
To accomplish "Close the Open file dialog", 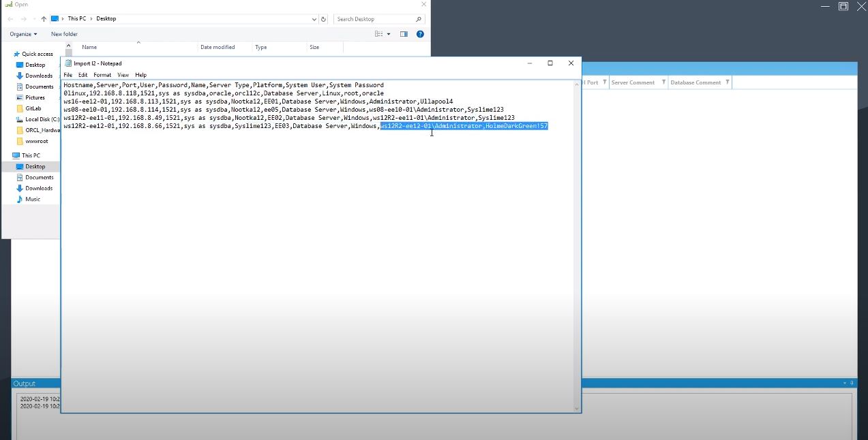I will click(x=423, y=4).
